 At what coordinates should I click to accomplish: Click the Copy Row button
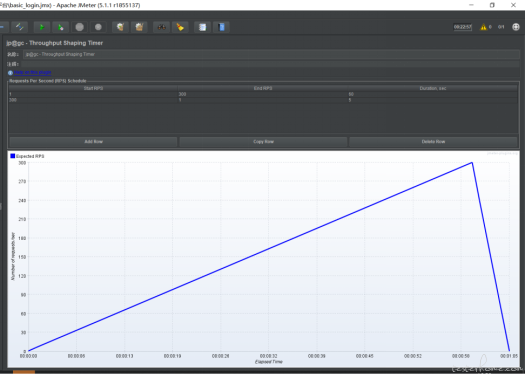tap(263, 142)
